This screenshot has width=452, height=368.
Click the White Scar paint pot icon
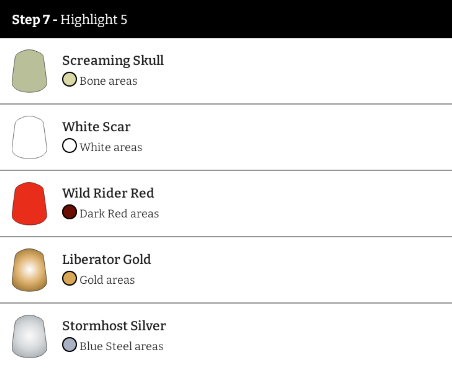(x=29, y=137)
